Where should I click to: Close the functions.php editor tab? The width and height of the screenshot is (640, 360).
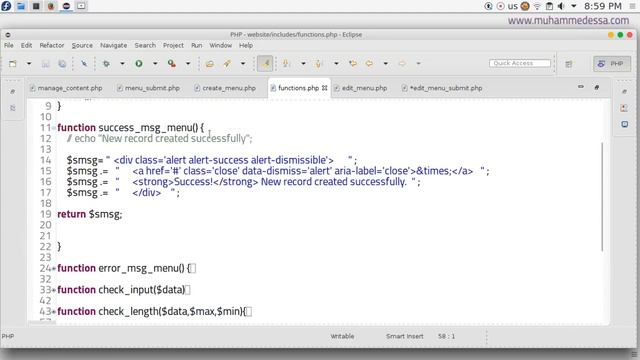tap(324, 88)
